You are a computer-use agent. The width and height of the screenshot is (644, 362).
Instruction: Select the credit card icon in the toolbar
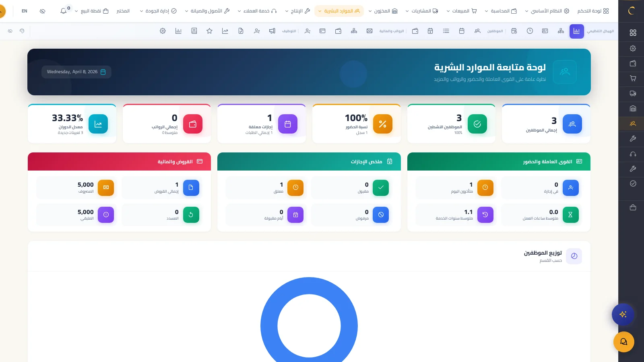(322, 31)
